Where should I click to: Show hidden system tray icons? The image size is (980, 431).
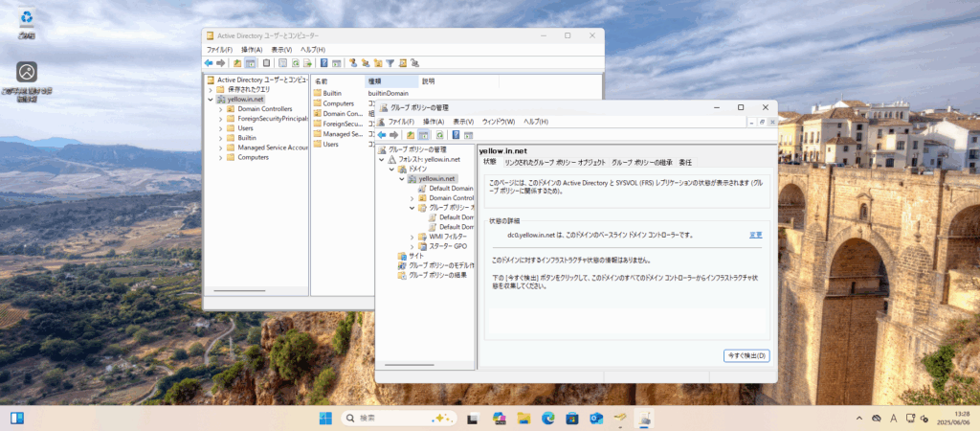[x=858, y=418]
